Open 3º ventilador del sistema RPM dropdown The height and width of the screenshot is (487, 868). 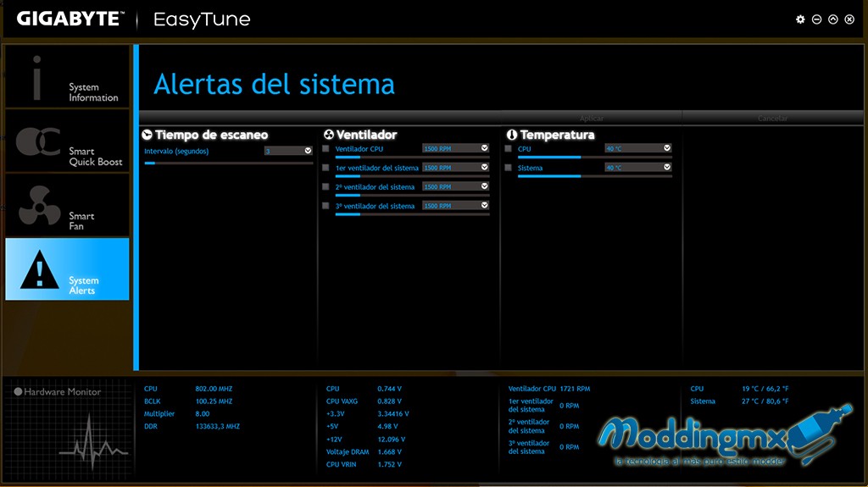click(455, 205)
